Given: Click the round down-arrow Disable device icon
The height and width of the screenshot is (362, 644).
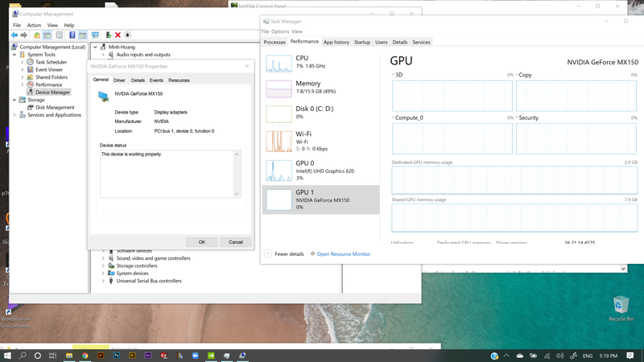Looking at the screenshot, I should point(127,35).
